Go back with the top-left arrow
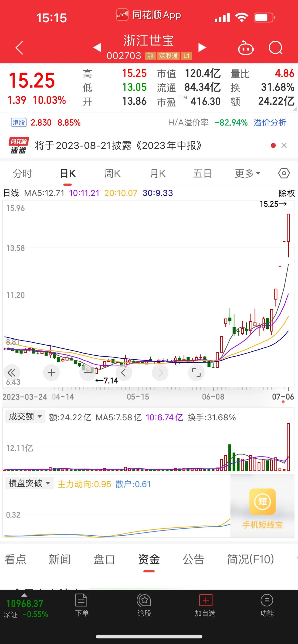298x644 pixels. point(20,47)
